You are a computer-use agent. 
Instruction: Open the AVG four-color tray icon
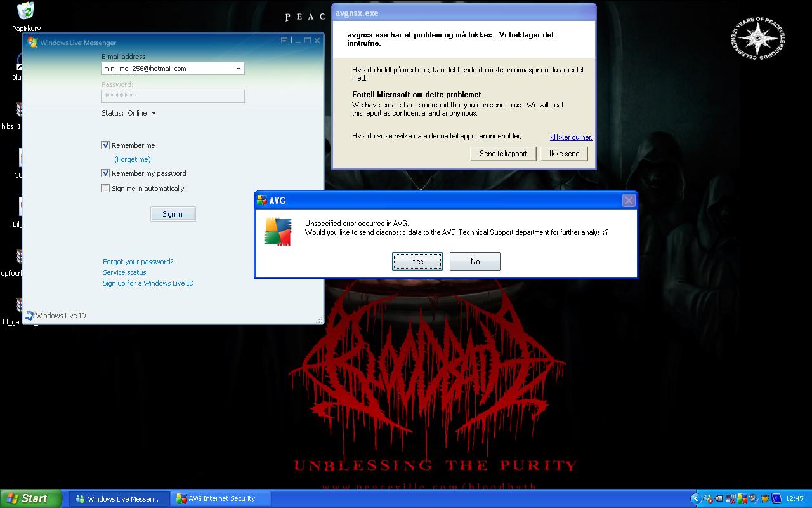pos(742,498)
